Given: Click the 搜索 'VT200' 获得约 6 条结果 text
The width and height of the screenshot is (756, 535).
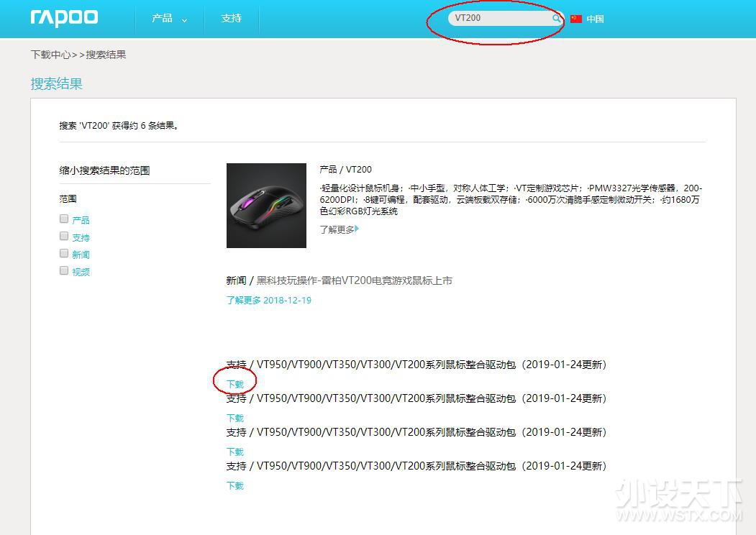Looking at the screenshot, I should coord(119,126).
